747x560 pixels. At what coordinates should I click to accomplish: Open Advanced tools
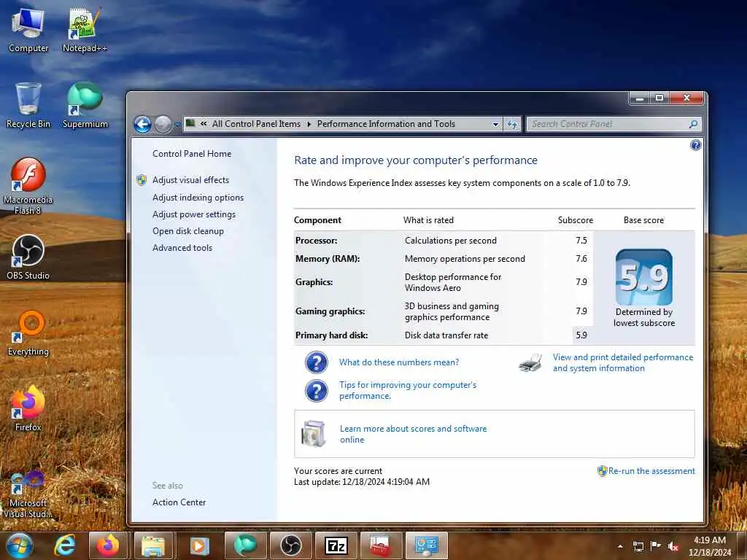tap(182, 248)
